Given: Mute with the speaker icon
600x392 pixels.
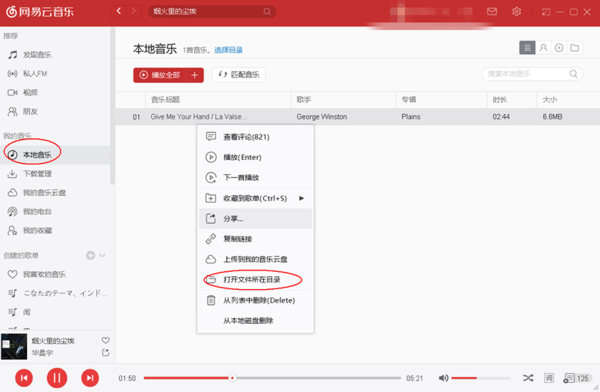Looking at the screenshot, I should point(443,378).
